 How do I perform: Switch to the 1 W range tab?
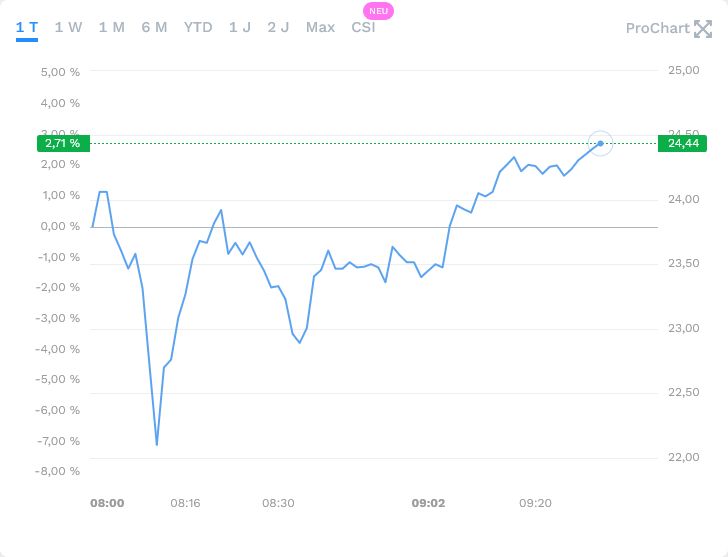pos(68,27)
